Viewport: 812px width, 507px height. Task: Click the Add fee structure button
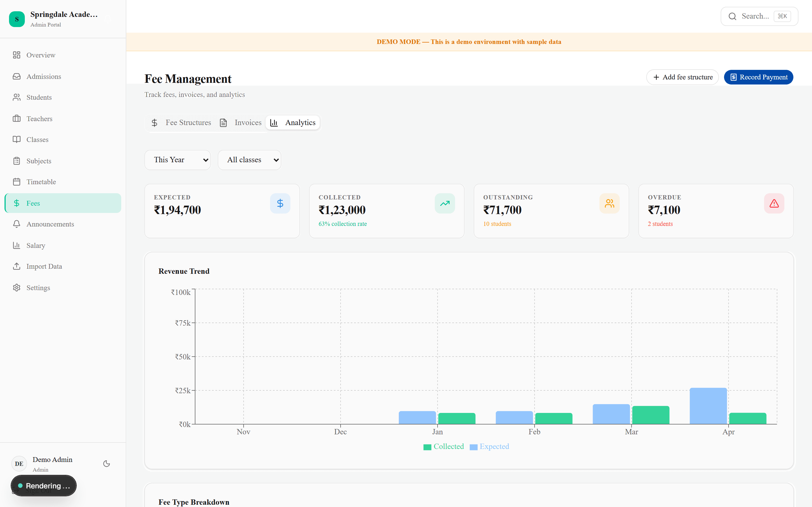click(682, 77)
